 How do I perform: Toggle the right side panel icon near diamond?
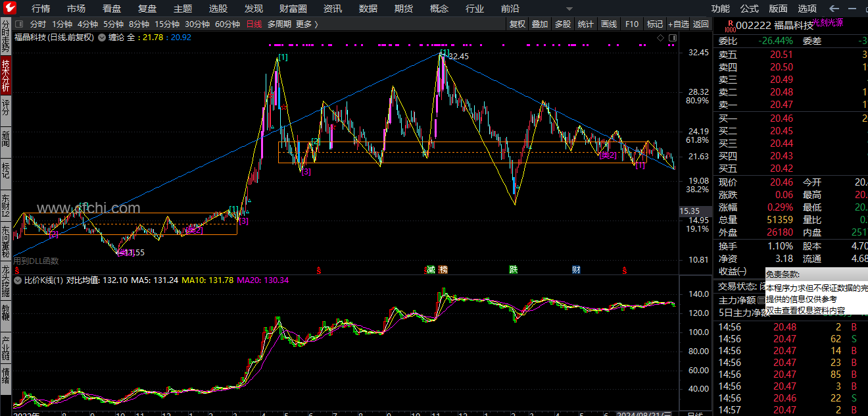(672, 38)
